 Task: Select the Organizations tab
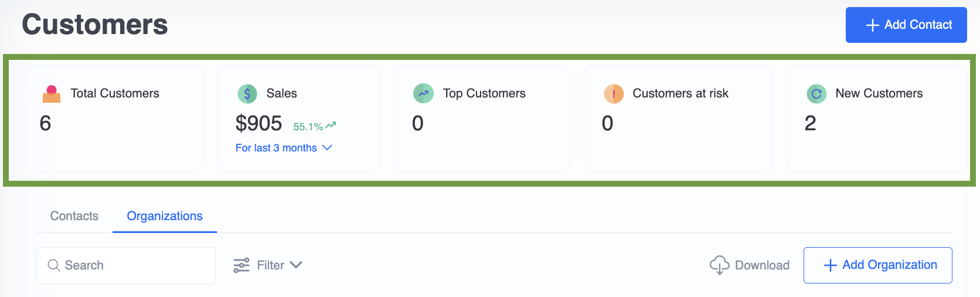click(165, 216)
